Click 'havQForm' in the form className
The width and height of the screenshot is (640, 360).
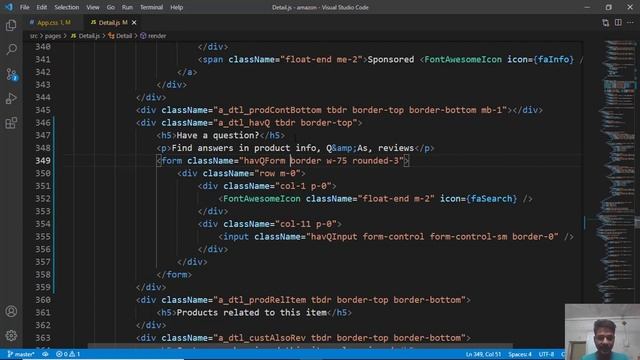click(x=264, y=161)
